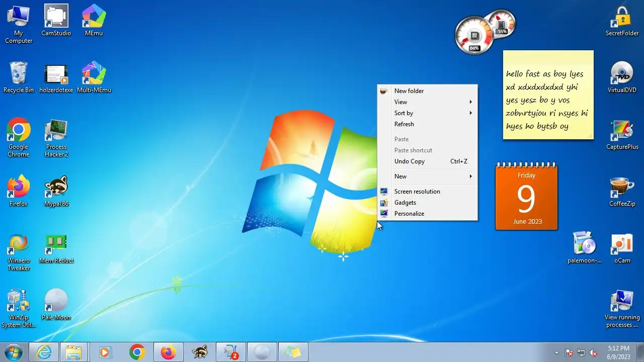Launch Multi-MEmu shortcut
The height and width of the screenshot is (362, 644).
pos(94,78)
